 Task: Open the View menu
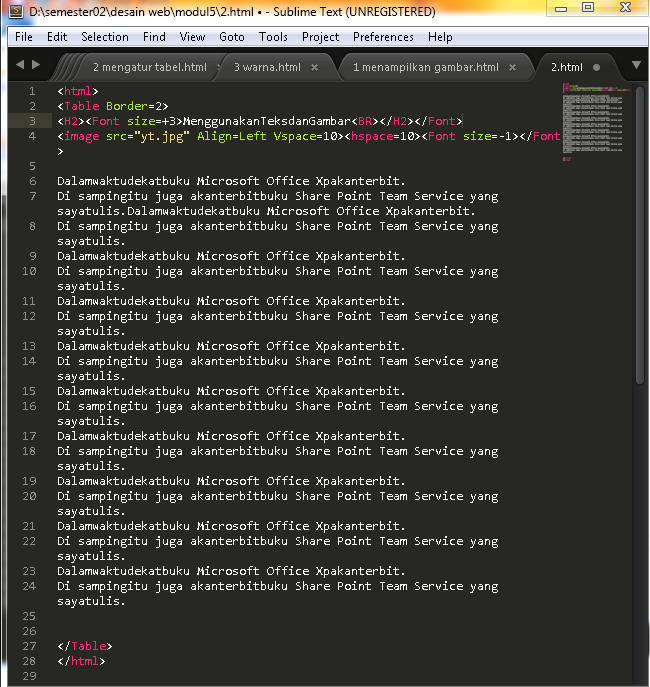(192, 37)
